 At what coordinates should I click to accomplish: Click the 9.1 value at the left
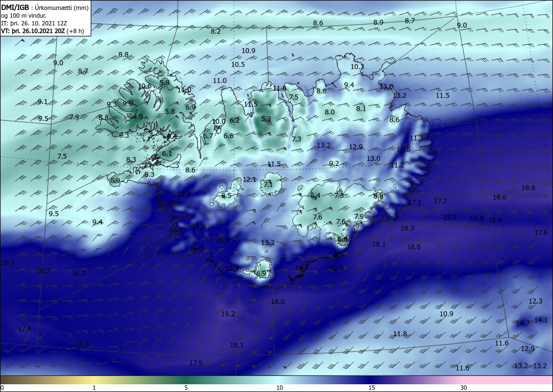[43, 102]
